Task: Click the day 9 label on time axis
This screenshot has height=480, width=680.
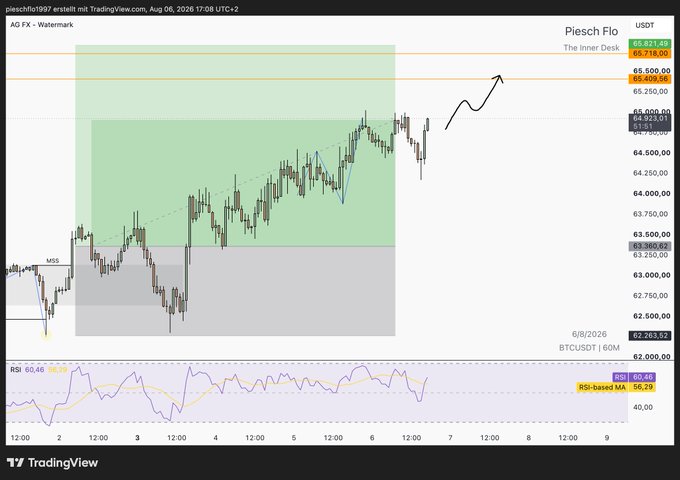Action: 607,438
